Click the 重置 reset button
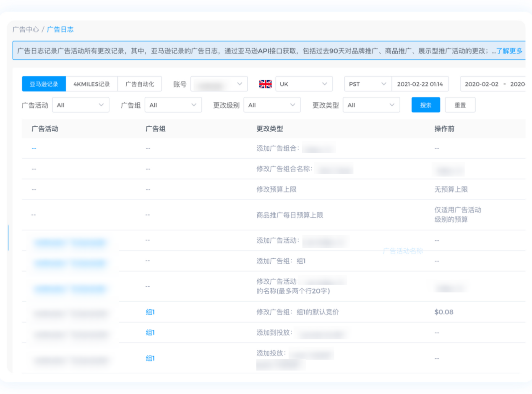532x394 pixels. pyautogui.click(x=460, y=105)
